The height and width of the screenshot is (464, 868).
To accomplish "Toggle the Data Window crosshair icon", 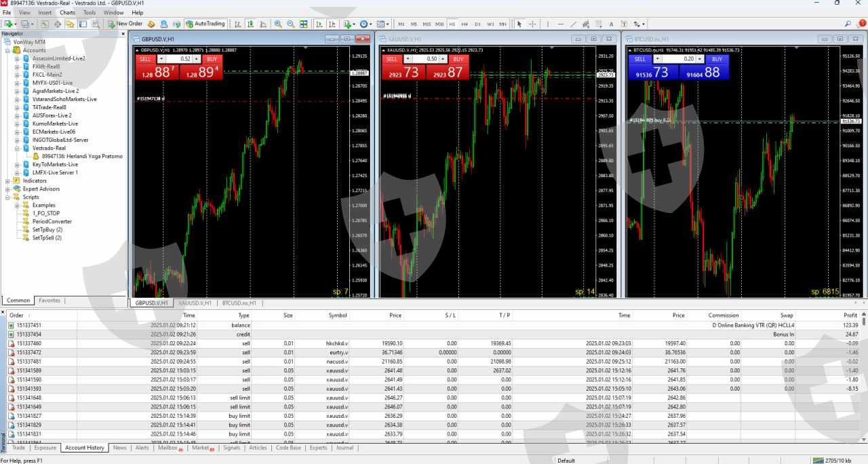I will tap(58, 24).
